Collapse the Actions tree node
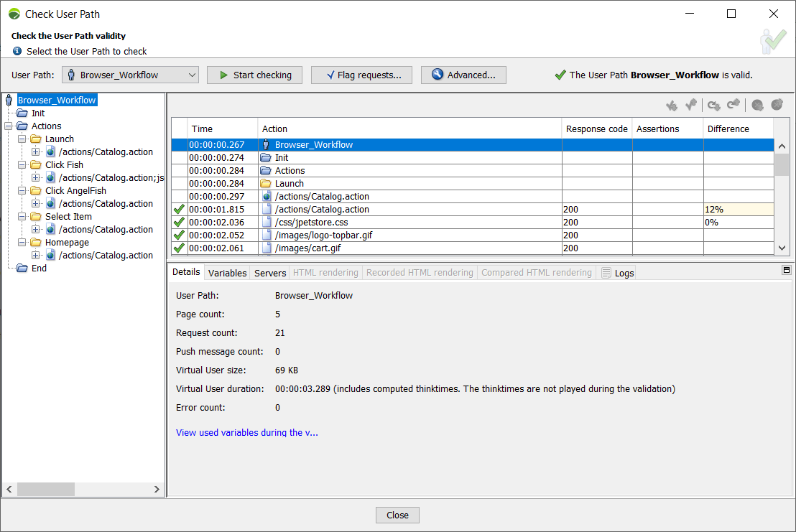796x532 pixels. tap(8, 126)
